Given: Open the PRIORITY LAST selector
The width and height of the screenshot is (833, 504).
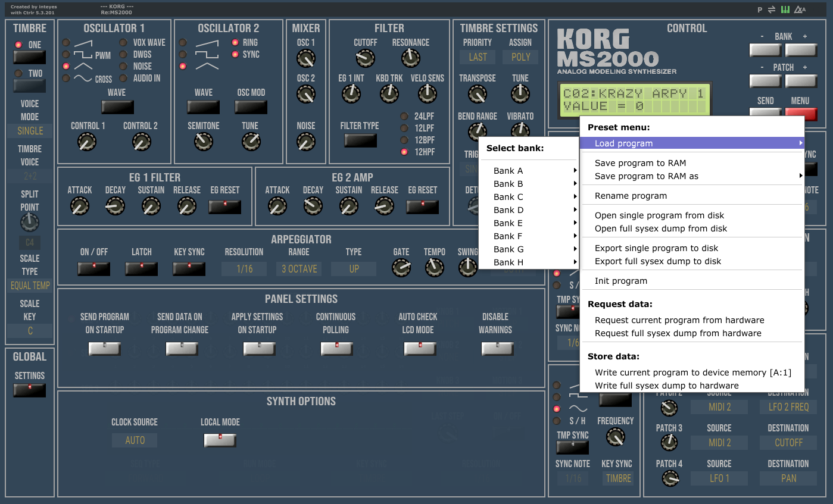Looking at the screenshot, I should click(x=478, y=57).
